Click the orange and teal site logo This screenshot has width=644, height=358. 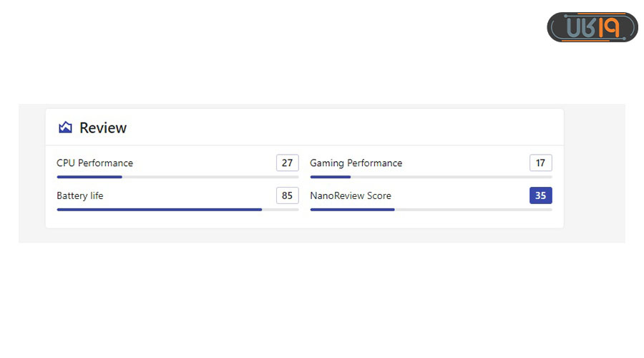coord(592,27)
